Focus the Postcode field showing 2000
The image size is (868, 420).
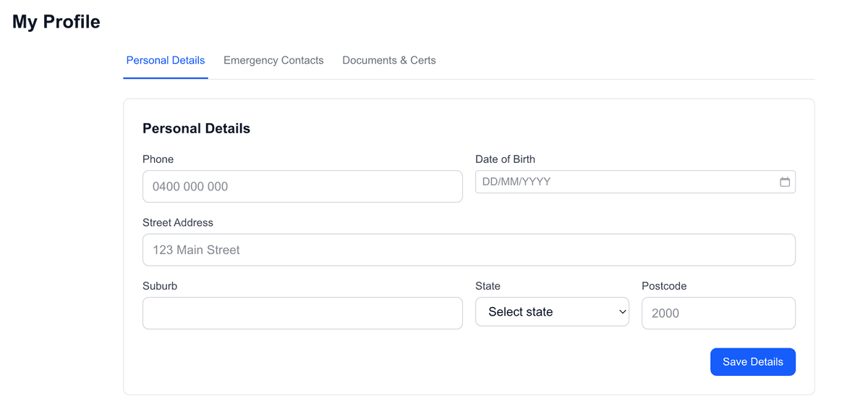click(718, 313)
